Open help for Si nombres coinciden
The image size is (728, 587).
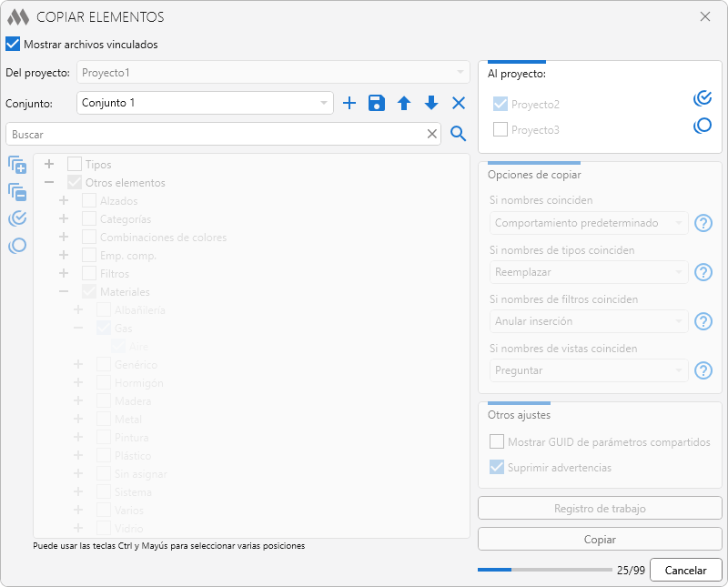tap(703, 223)
